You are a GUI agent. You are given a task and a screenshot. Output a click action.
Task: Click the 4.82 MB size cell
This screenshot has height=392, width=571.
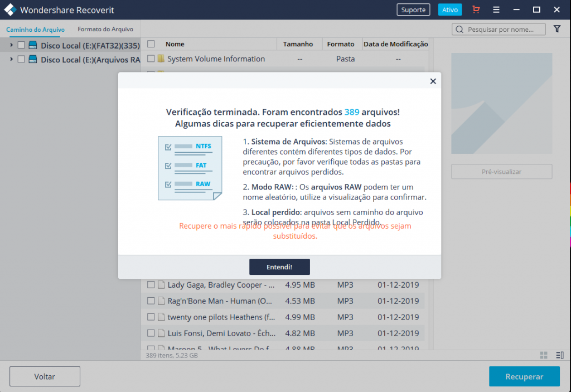pyautogui.click(x=299, y=333)
